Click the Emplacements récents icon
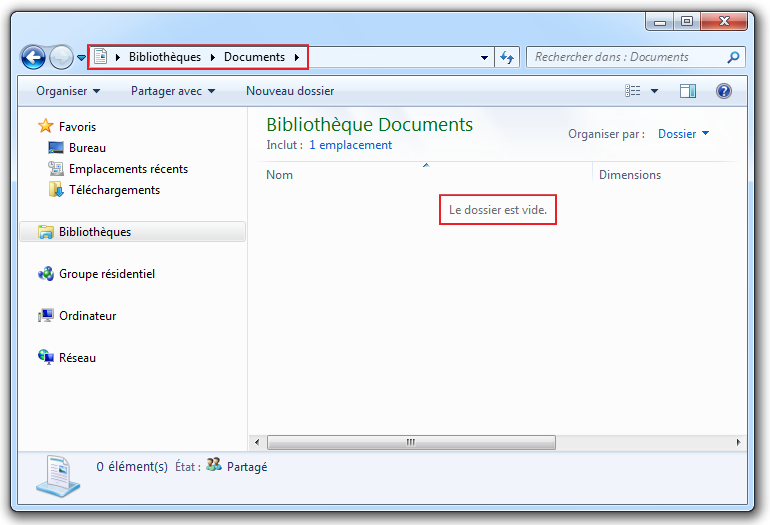Image resolution: width=770 pixels, height=525 pixels. [x=56, y=168]
